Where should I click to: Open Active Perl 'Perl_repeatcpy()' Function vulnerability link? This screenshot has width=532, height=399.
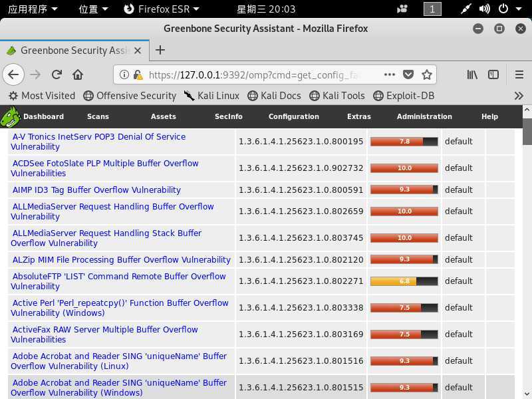tap(120, 308)
